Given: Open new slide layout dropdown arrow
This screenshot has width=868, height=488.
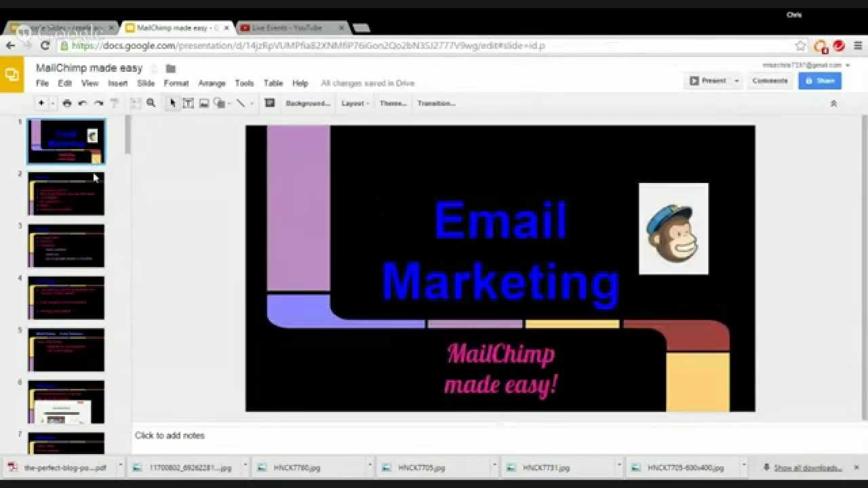Looking at the screenshot, I should tap(52, 103).
